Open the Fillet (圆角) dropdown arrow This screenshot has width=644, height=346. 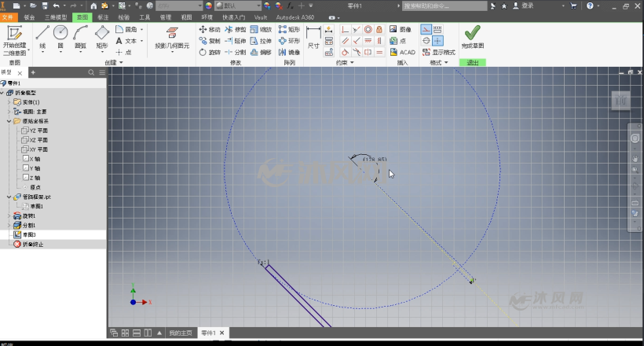[141, 30]
